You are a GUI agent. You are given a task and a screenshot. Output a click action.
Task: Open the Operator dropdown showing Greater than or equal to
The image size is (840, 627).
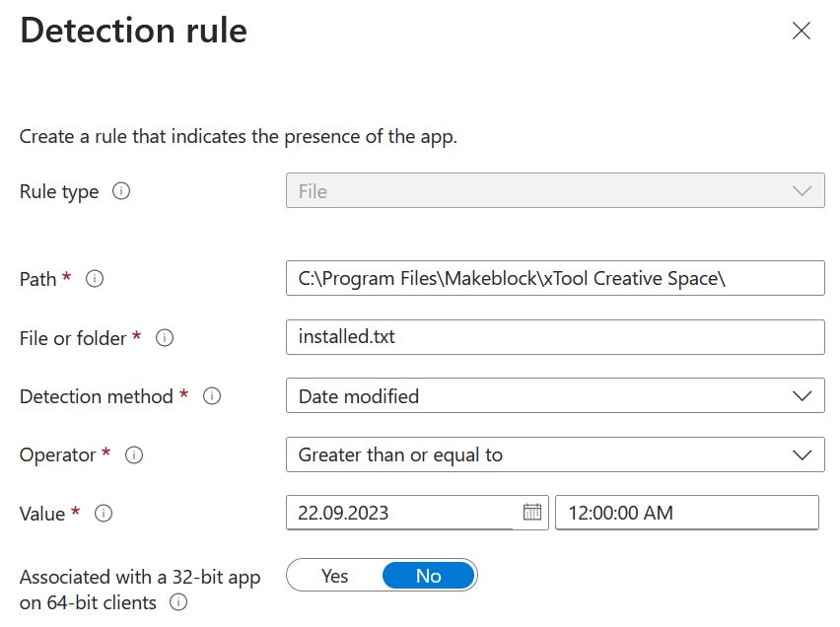click(x=554, y=454)
